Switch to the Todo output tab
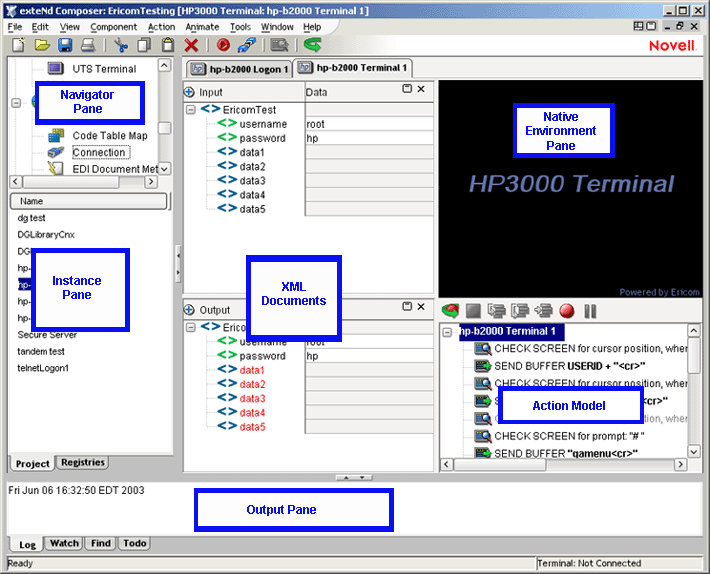 134,543
